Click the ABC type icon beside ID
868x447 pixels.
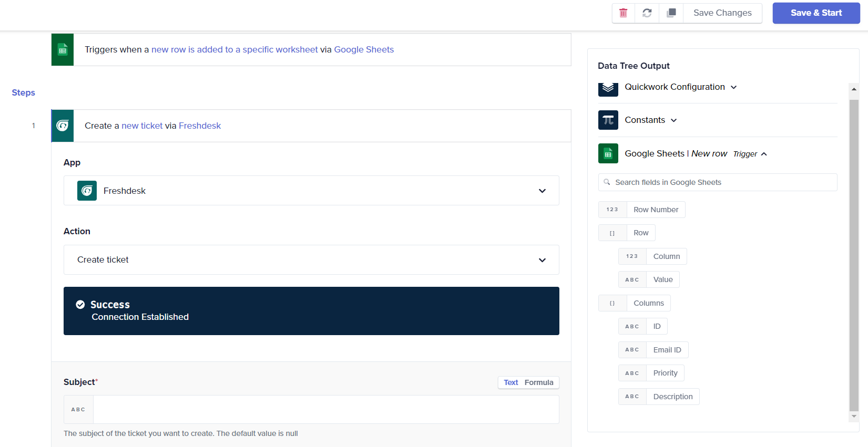click(632, 326)
